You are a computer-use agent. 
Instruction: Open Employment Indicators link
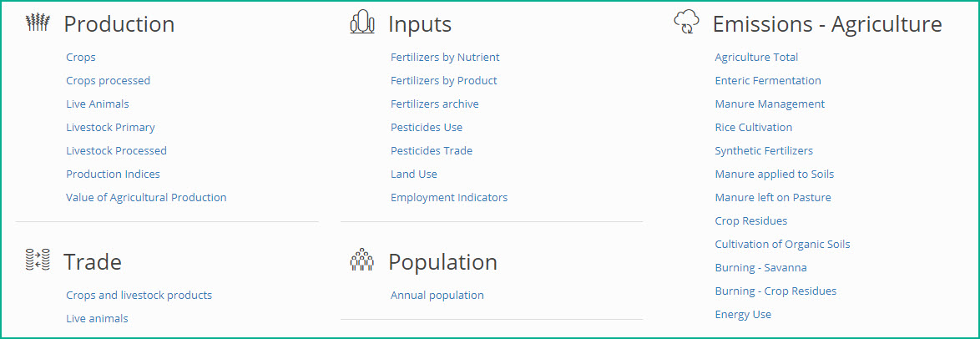[x=449, y=197]
